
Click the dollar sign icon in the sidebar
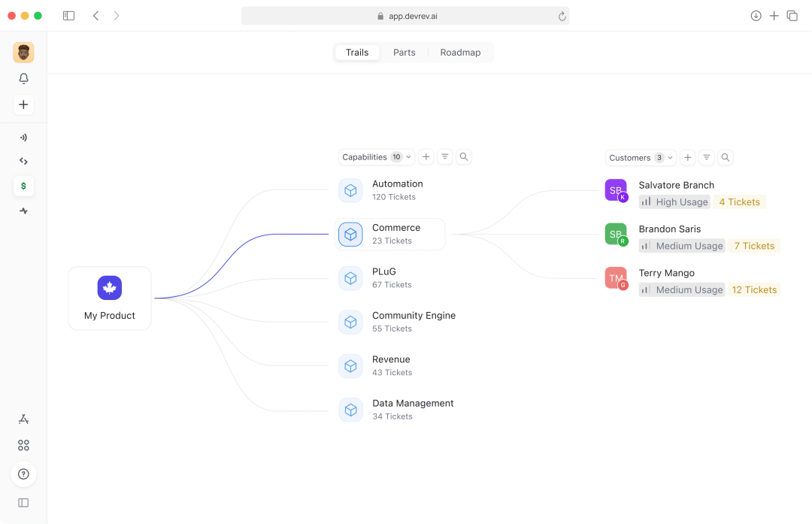23,186
